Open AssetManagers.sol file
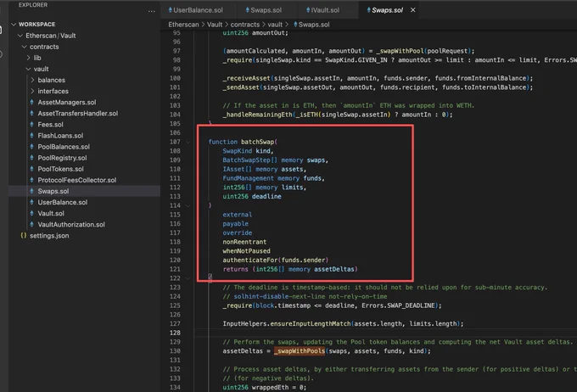The width and height of the screenshot is (577, 392). (66, 103)
